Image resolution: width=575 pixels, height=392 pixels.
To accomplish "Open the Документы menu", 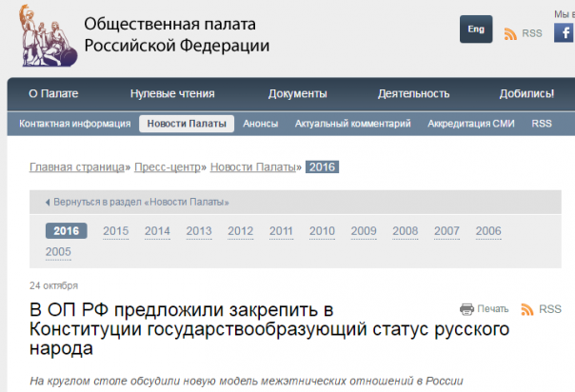I will (x=297, y=94).
